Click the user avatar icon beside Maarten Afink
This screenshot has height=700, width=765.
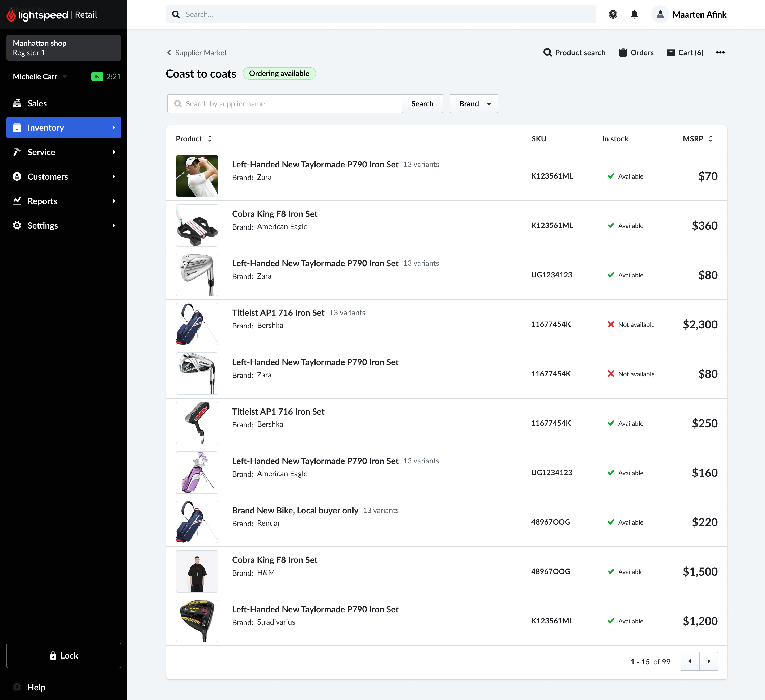tap(660, 14)
